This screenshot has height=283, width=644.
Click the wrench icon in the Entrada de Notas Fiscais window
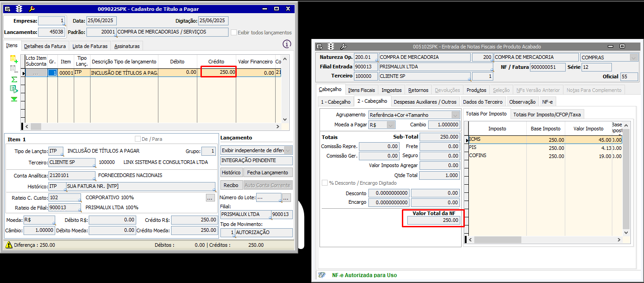click(x=343, y=46)
